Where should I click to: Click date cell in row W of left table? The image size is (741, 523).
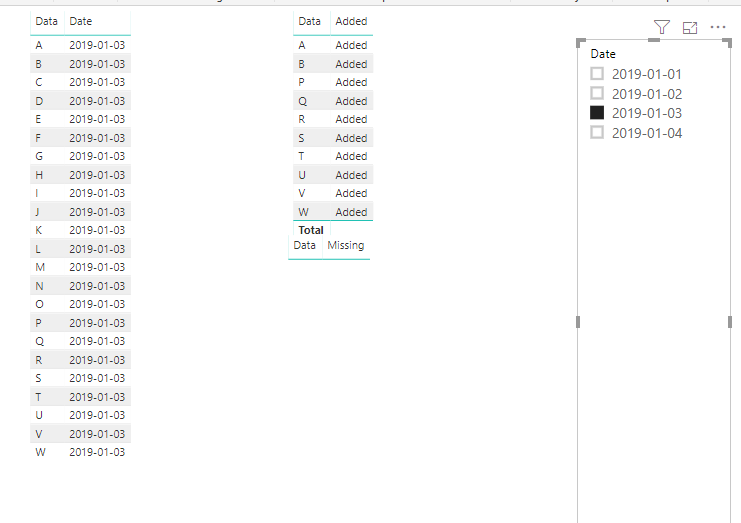click(x=97, y=452)
